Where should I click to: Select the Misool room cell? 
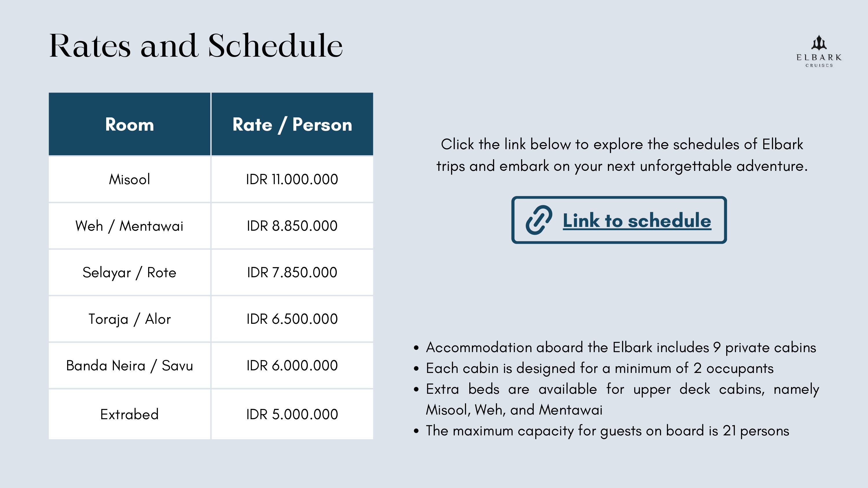[129, 179]
